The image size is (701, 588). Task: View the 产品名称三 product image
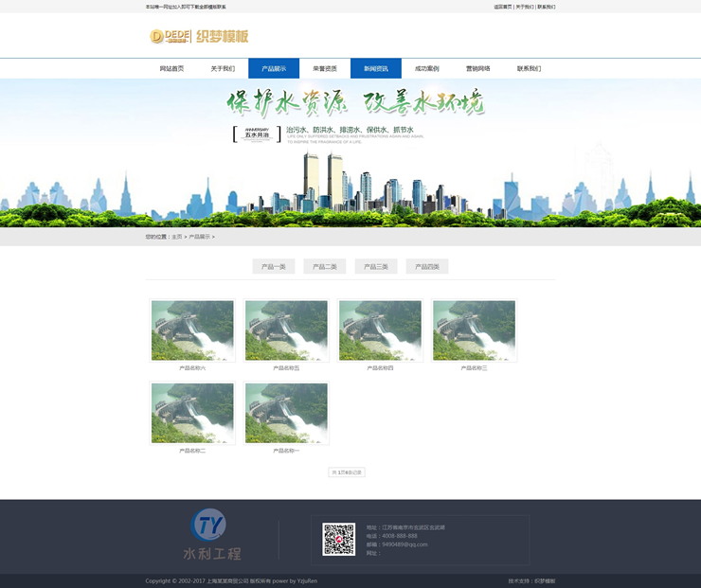[474, 330]
